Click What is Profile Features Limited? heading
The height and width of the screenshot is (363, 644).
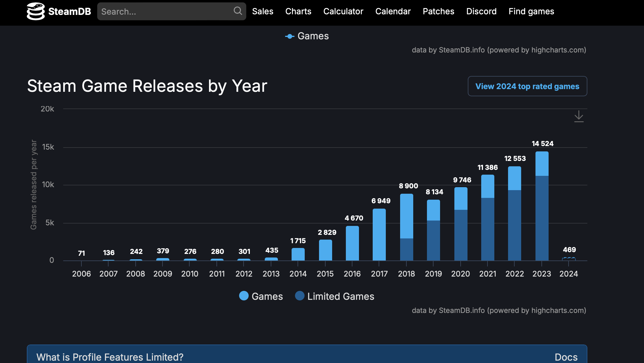(110, 357)
